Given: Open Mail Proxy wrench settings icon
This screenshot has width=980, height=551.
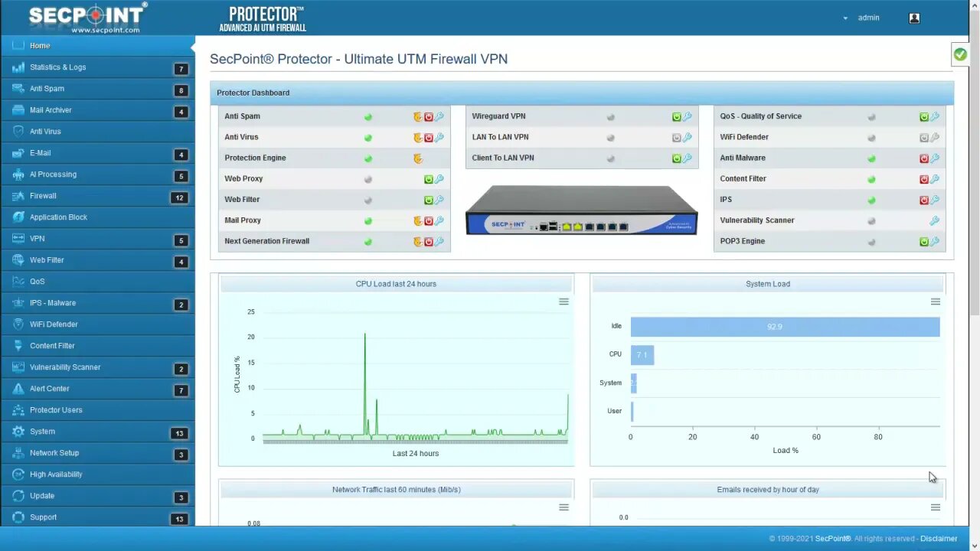Looking at the screenshot, I should point(439,220).
